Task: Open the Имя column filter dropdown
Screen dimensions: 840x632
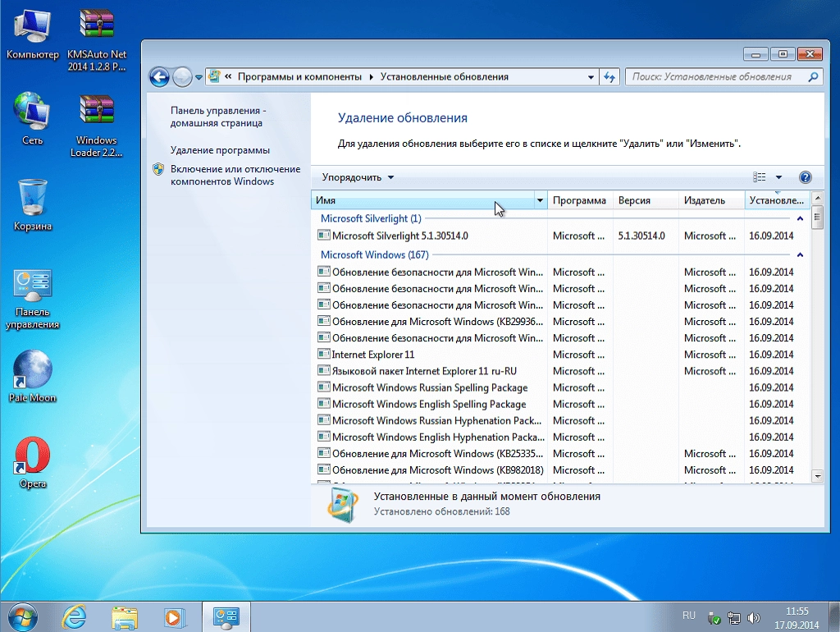Action: tap(540, 200)
